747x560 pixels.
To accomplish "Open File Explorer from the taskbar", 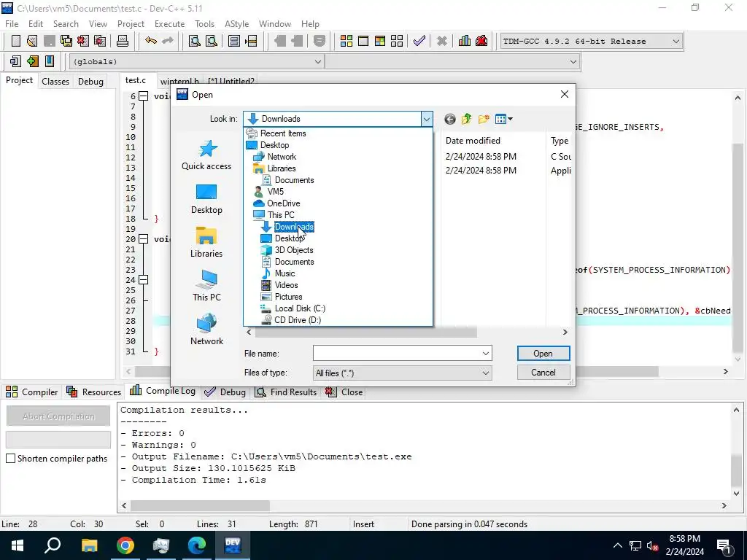I will click(90, 545).
